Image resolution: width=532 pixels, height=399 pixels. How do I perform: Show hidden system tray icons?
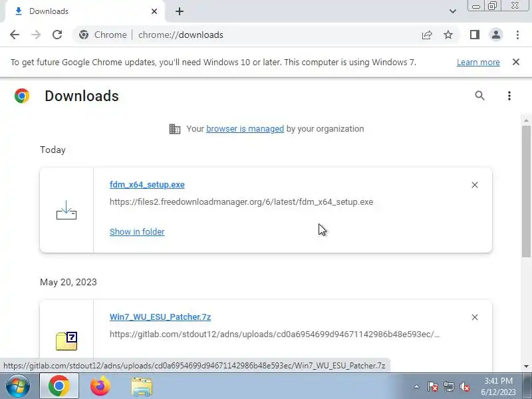(x=417, y=386)
